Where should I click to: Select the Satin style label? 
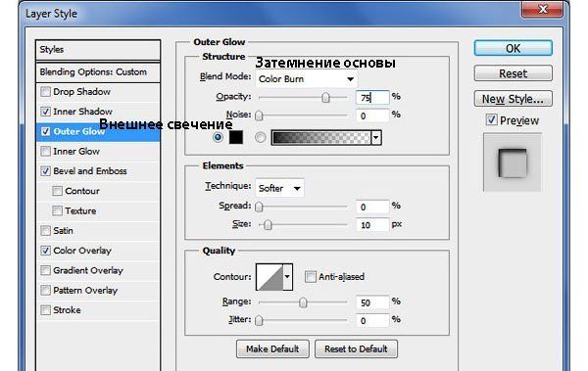point(63,231)
